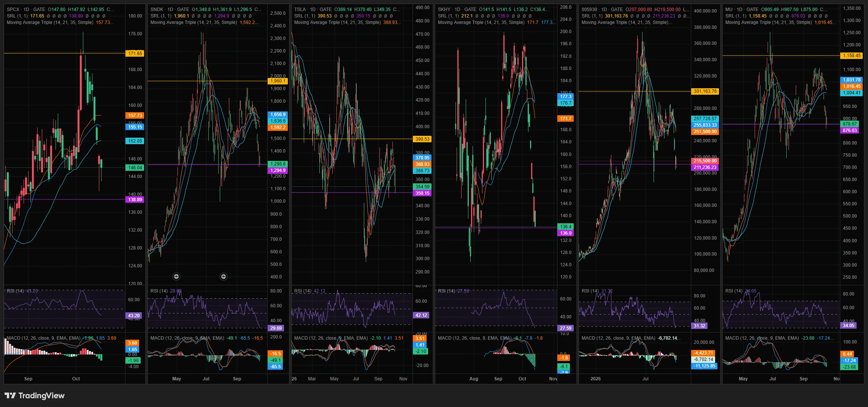The height and width of the screenshot is (407, 868).
Task: Click the yellow 301,163.76 label on 005930 chart
Action: (x=705, y=91)
